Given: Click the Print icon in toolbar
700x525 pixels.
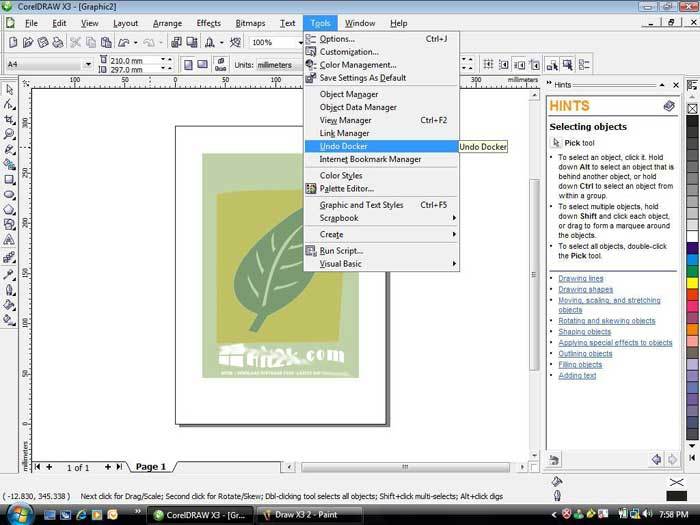Looking at the screenshot, I should click(x=58, y=42).
